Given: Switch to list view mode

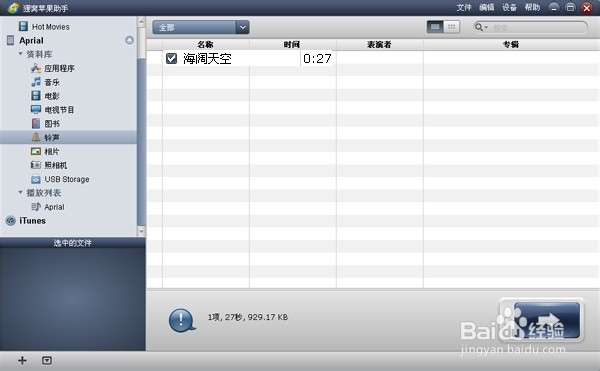Looking at the screenshot, I should tap(435, 27).
